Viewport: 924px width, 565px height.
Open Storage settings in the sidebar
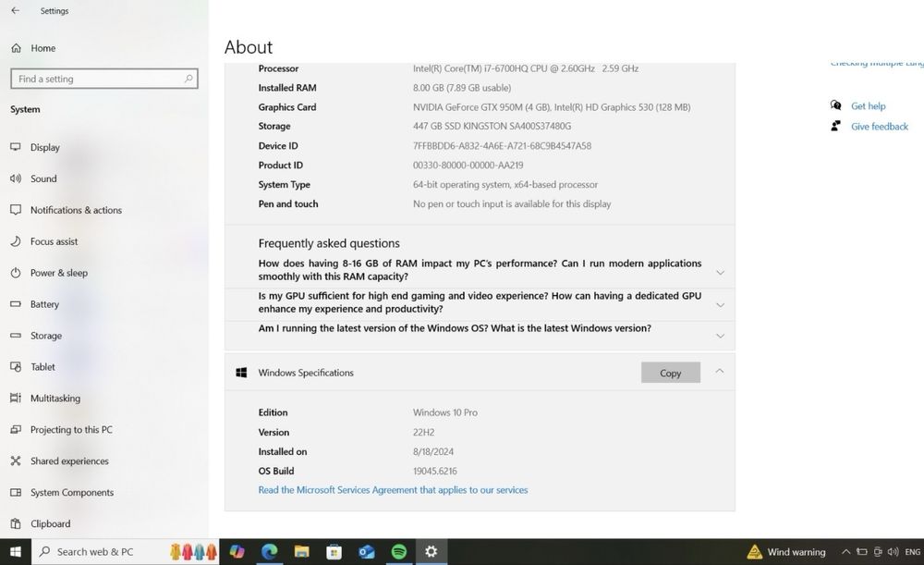click(x=46, y=336)
